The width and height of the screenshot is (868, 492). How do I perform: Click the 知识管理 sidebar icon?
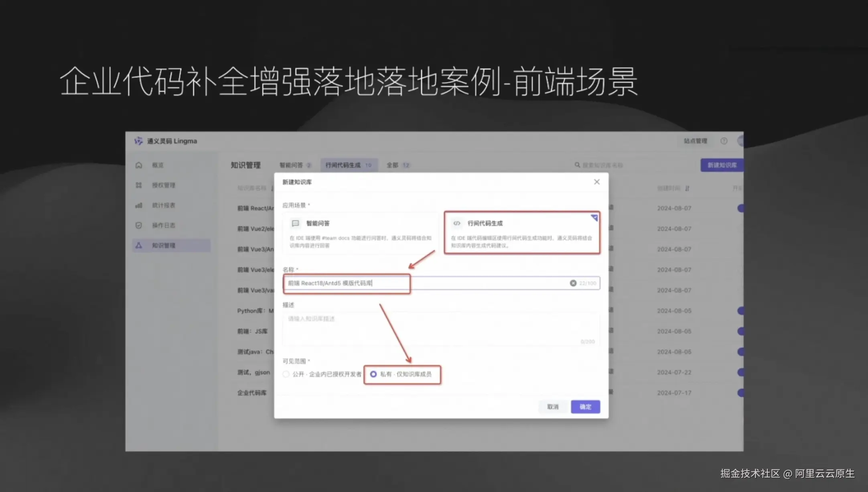click(x=139, y=245)
